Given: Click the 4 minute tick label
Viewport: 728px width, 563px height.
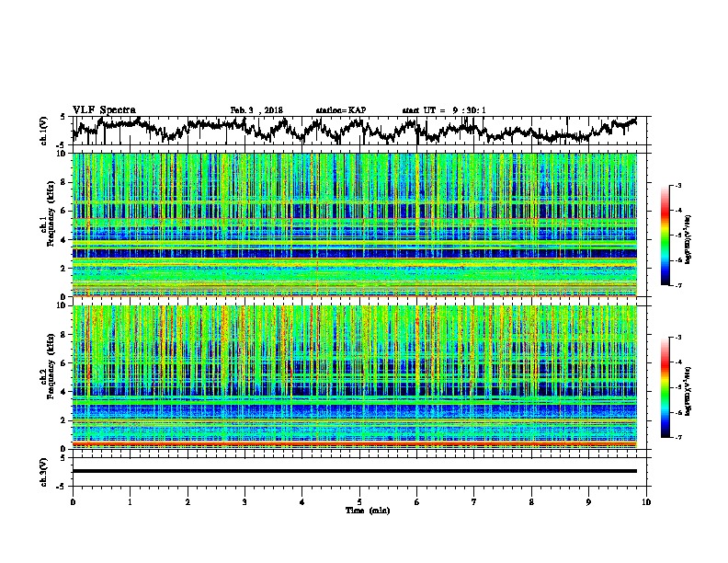Looking at the screenshot, I should [x=302, y=502].
